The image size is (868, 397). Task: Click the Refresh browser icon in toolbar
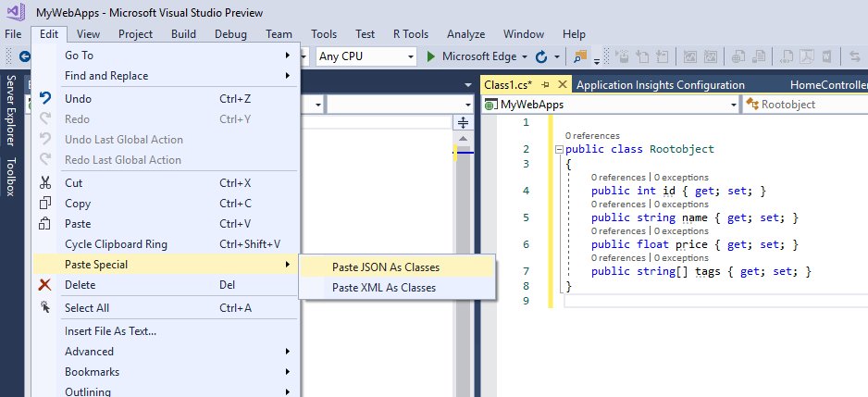(541, 56)
